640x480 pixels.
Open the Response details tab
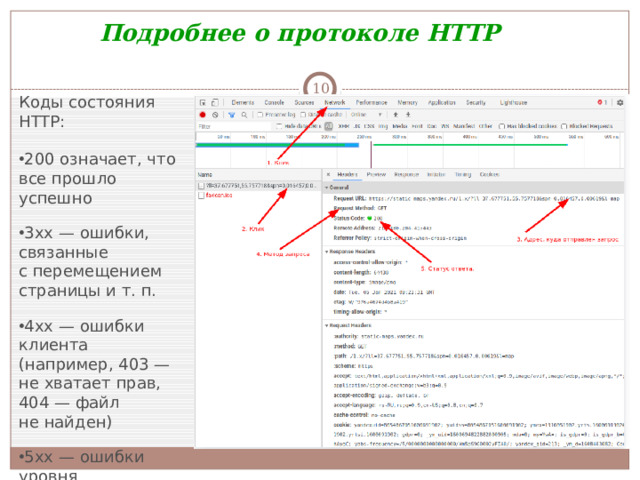click(407, 174)
